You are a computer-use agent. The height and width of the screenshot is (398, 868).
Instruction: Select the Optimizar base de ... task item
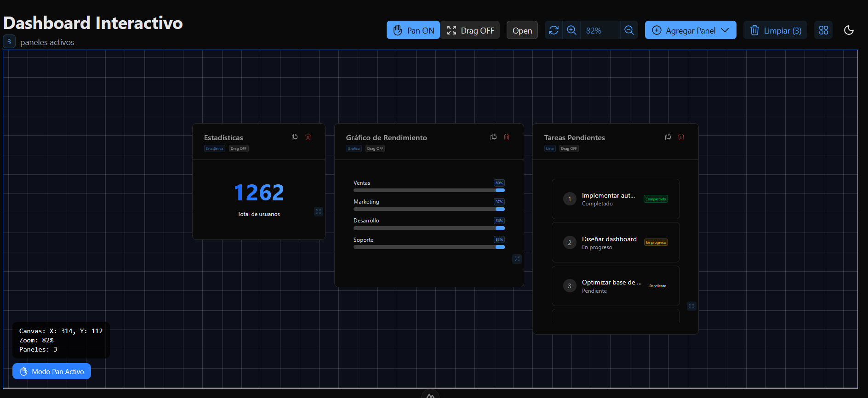[616, 286]
